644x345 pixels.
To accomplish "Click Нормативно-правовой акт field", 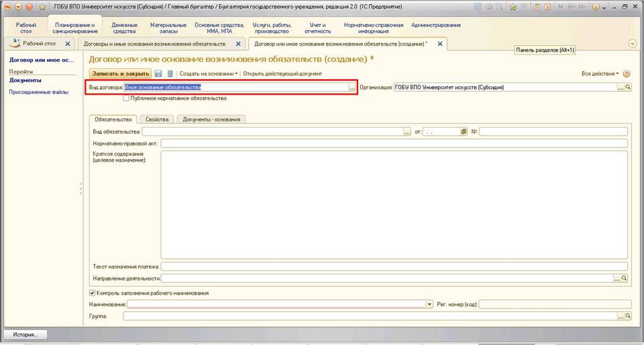I will click(x=394, y=144).
